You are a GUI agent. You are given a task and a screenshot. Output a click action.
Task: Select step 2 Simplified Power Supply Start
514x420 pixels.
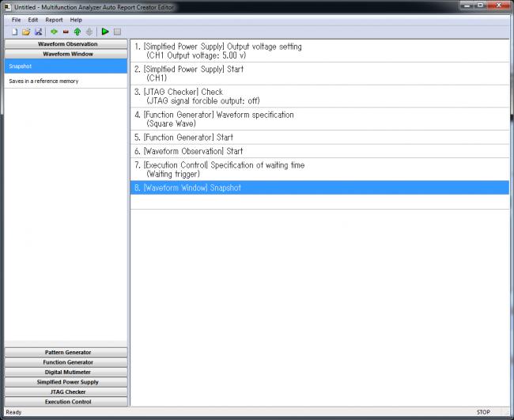[319, 74]
